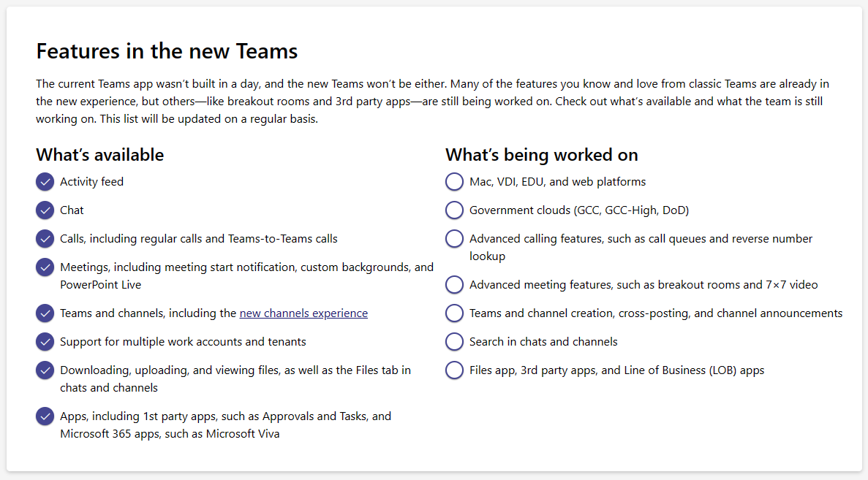
Task: Click checkmark beside Downloading, uploading files item
Action: pos(45,370)
